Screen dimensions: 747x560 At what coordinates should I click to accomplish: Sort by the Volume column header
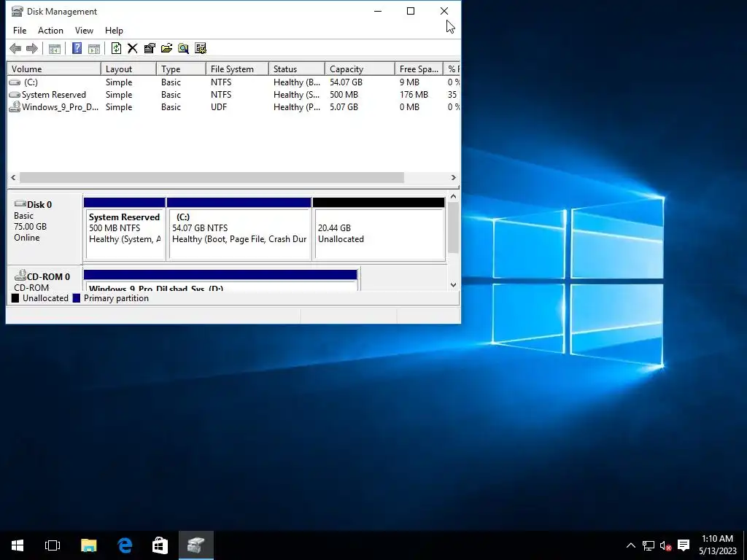pos(53,69)
